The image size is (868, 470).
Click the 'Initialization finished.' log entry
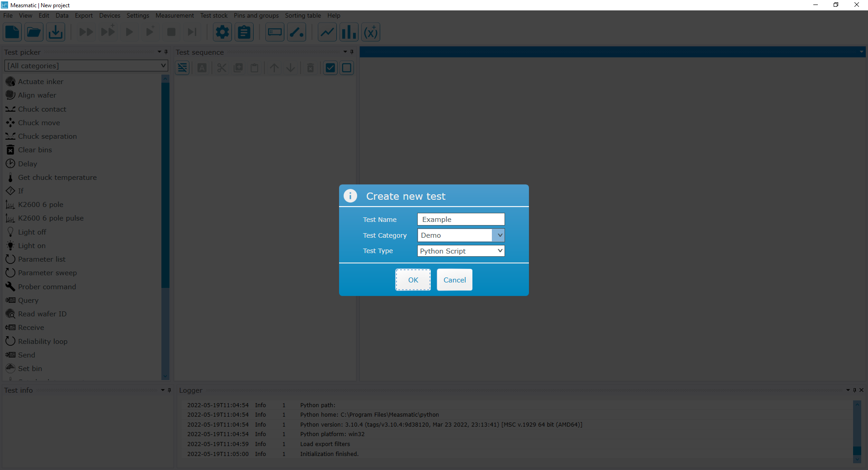point(329,454)
